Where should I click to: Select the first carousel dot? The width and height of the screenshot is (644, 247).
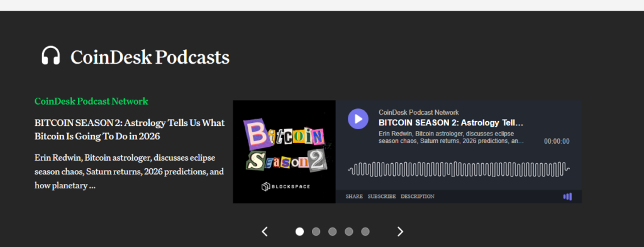pyautogui.click(x=300, y=232)
